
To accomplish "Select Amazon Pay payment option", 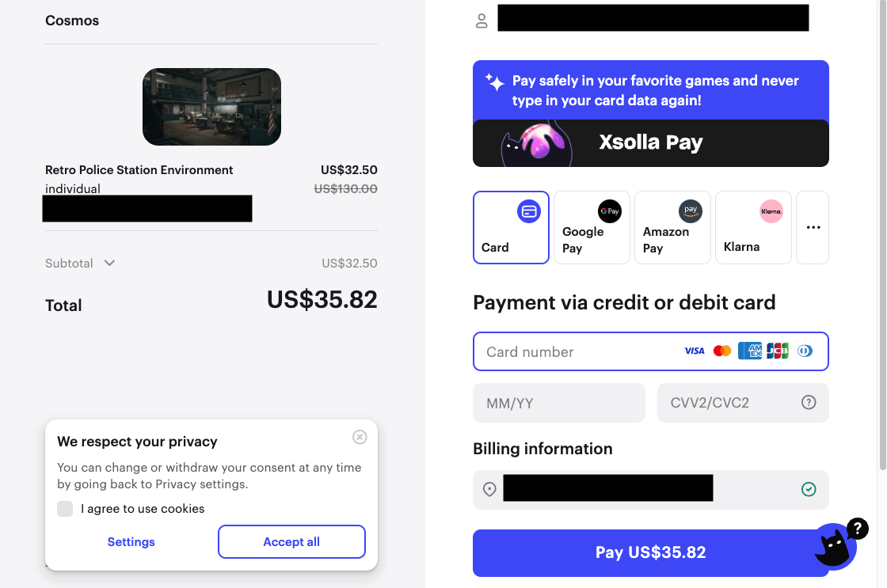I will (x=672, y=227).
